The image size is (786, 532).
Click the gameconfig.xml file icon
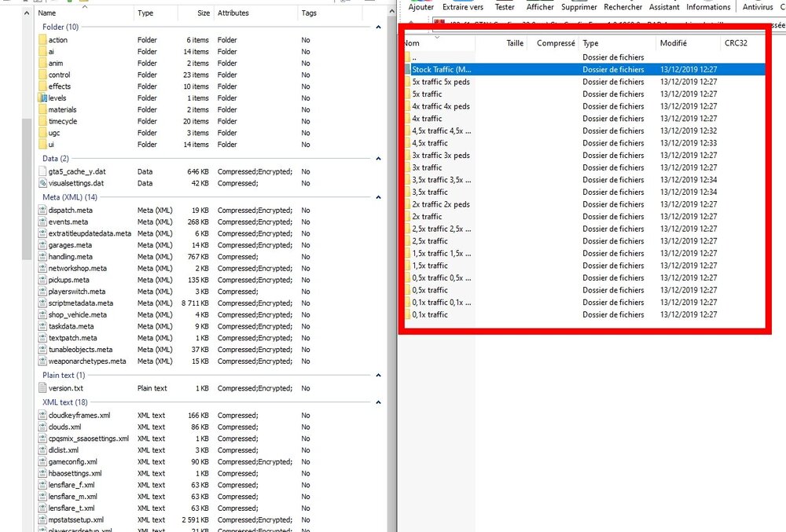click(x=42, y=461)
